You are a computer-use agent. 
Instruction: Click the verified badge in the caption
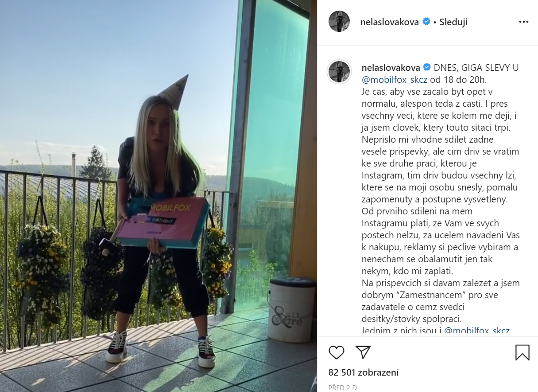coord(427,67)
